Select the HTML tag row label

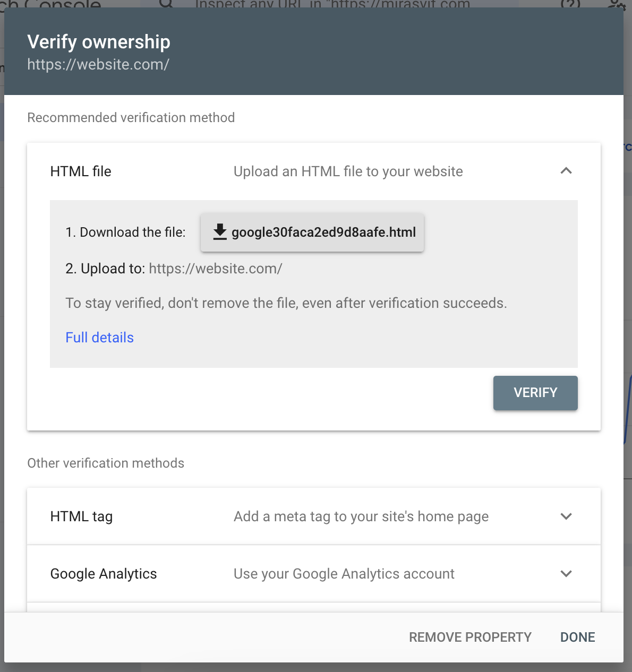[x=81, y=516]
